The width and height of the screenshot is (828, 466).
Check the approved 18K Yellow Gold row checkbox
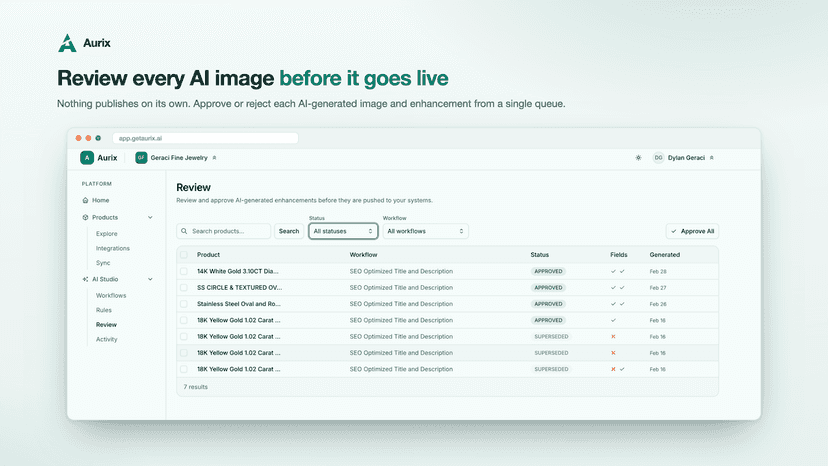click(184, 320)
